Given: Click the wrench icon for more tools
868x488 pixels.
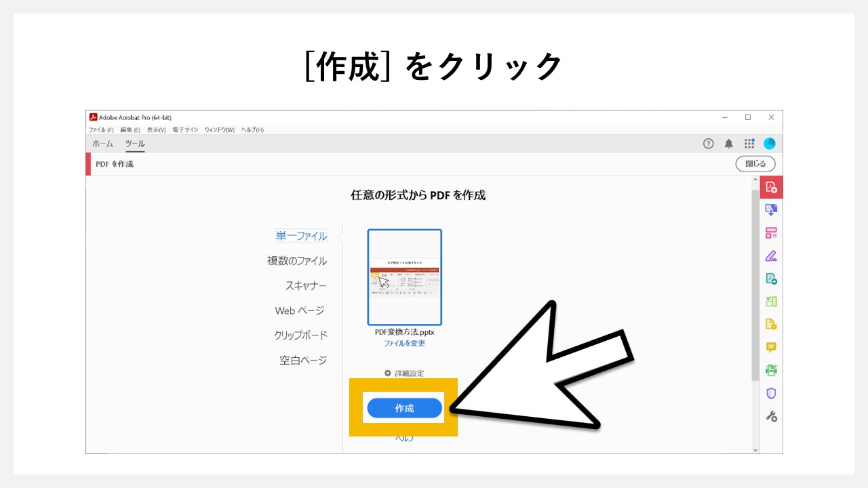Looking at the screenshot, I should [x=771, y=416].
